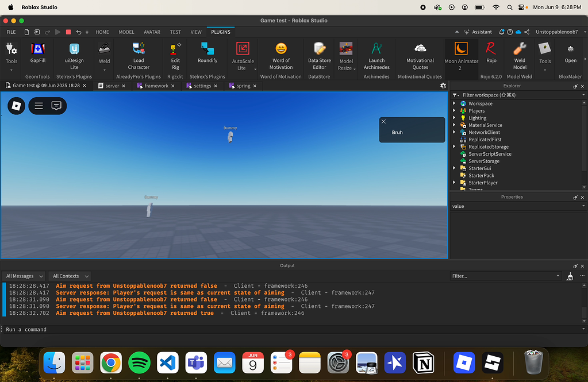Expand ReplicatedStorage in Explorer
Image resolution: width=588 pixels, height=382 pixels.
[454, 146]
